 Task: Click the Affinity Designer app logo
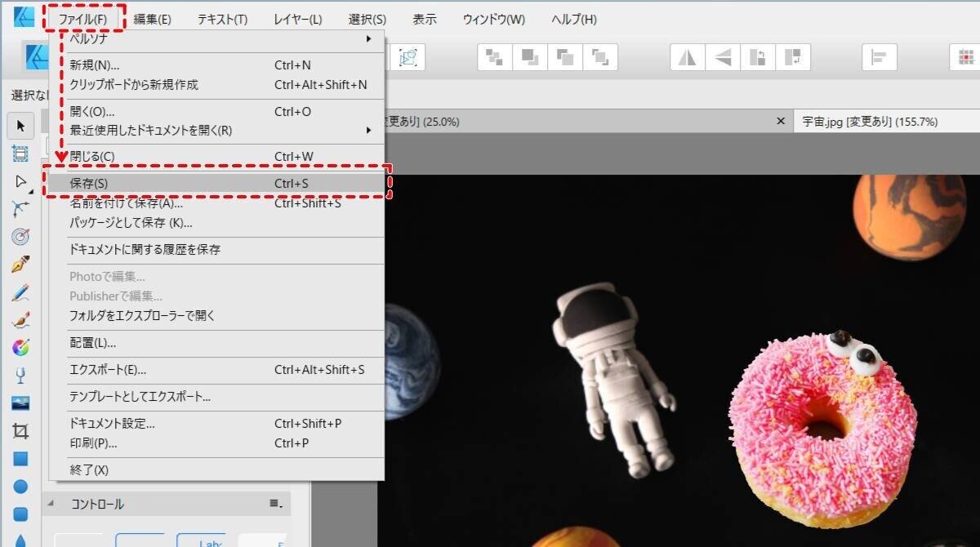pos(24,16)
